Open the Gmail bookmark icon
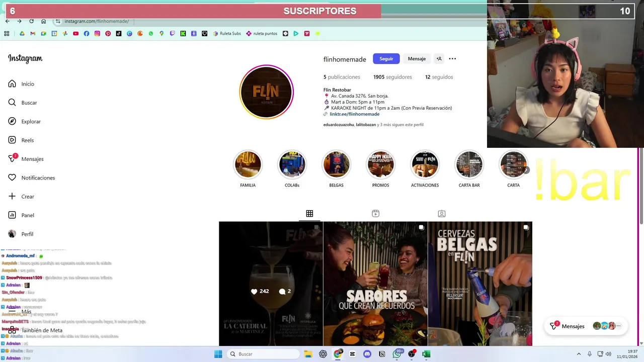644x362 pixels. tap(33, 34)
